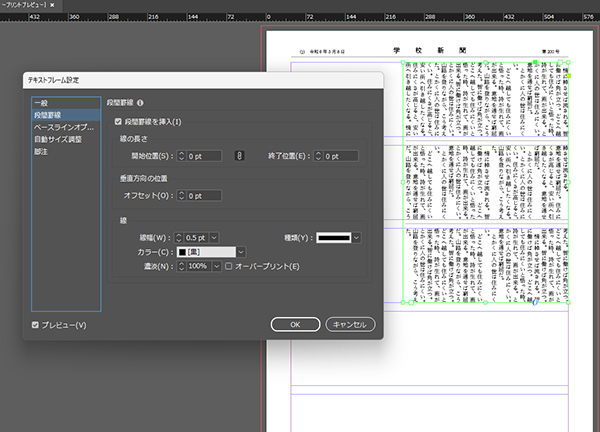This screenshot has height=432, width=600.
Task: Step the 線幅 stepper arrows
Action: click(x=179, y=238)
